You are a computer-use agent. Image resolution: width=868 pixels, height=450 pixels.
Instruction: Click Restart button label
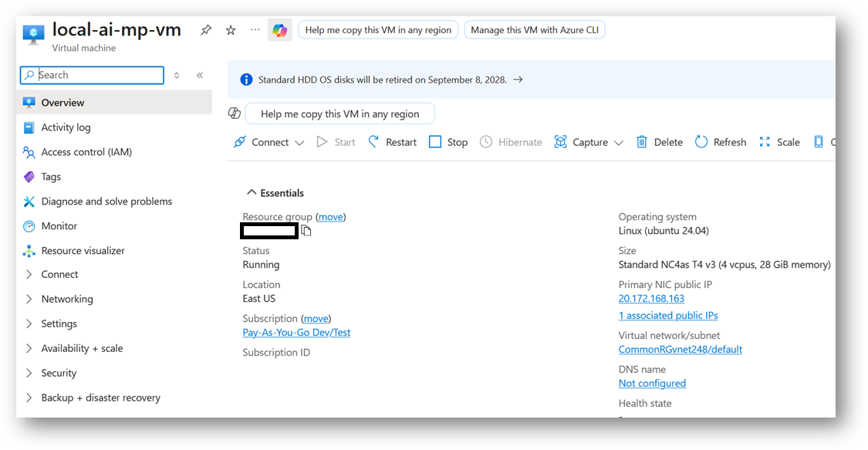click(401, 142)
